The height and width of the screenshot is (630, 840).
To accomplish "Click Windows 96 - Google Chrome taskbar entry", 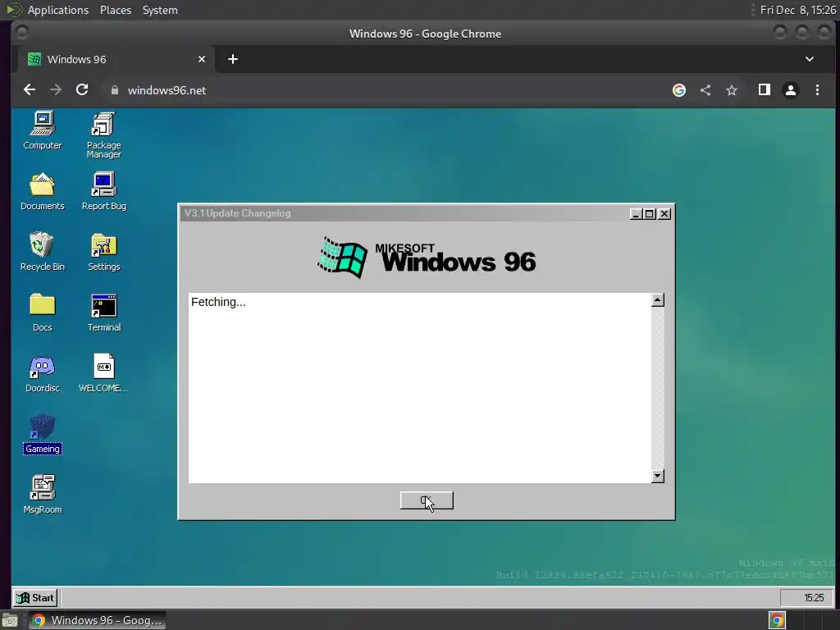I will tap(97, 620).
